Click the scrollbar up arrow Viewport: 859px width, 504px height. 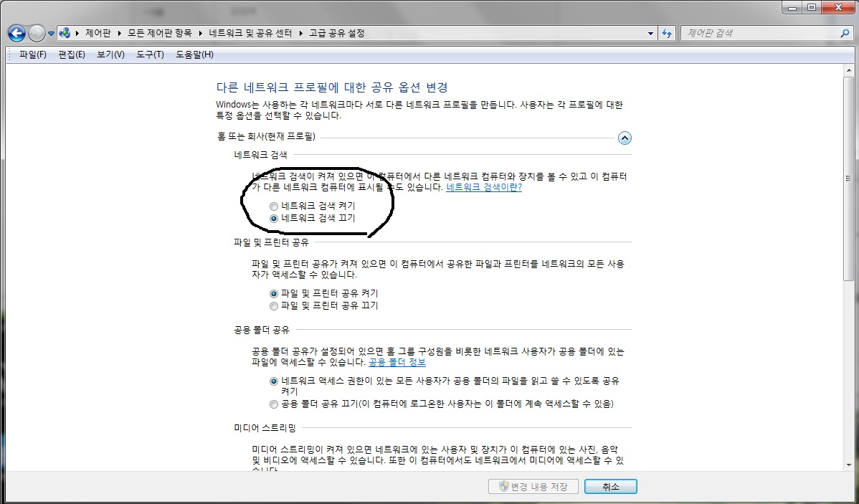click(x=848, y=70)
